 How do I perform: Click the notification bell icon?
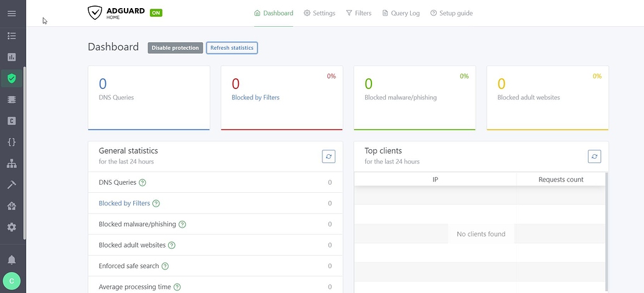coord(12,260)
